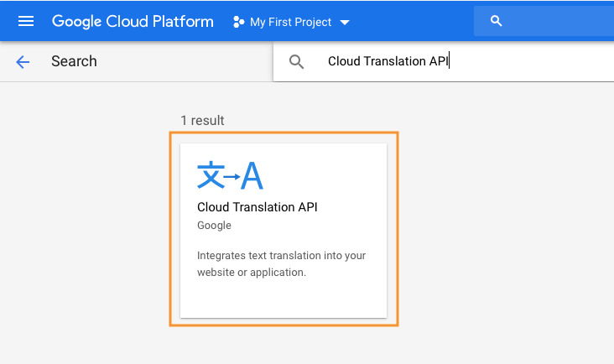Click the gray magnifier search icon
614x364 pixels.
[x=296, y=62]
